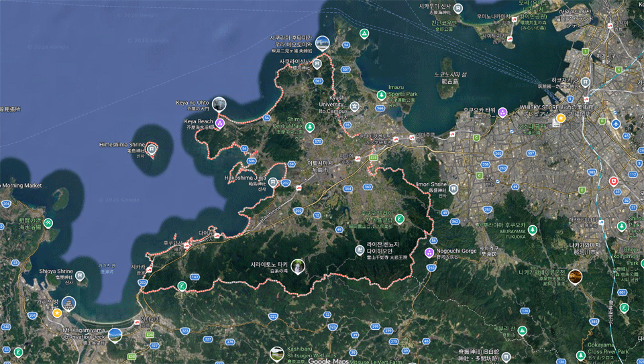
Task: Select the golf marker below route 143
Action: coord(182,286)
